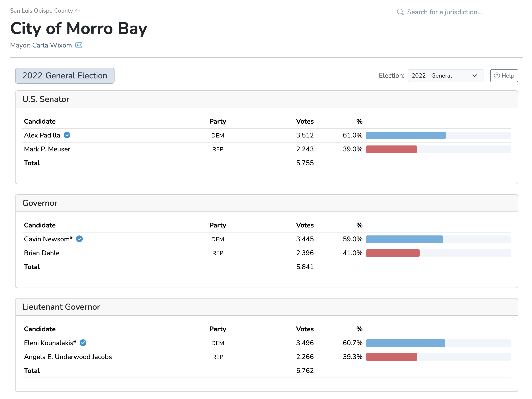Open the Election 2022 - General dropdown
532x399 pixels.
pyautogui.click(x=445, y=75)
